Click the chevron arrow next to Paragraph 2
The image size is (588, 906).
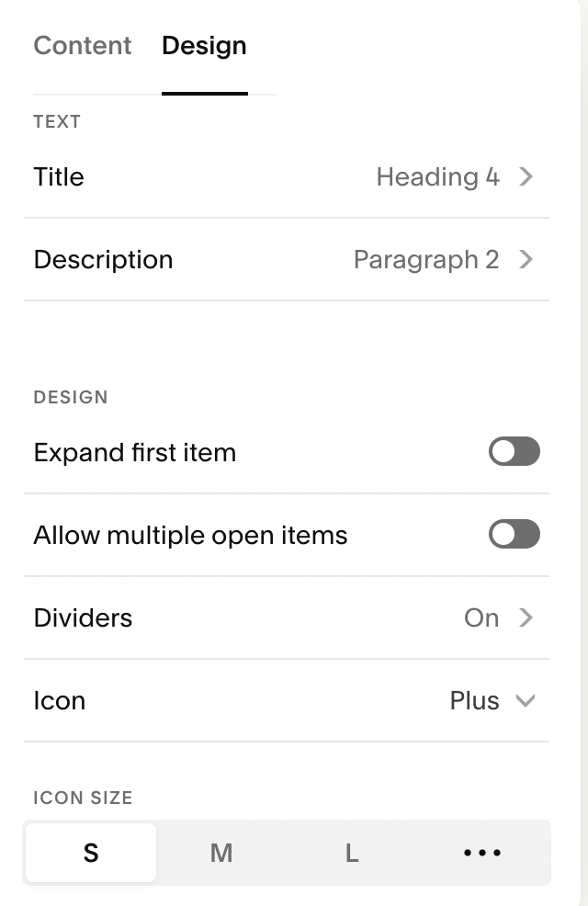(x=526, y=259)
